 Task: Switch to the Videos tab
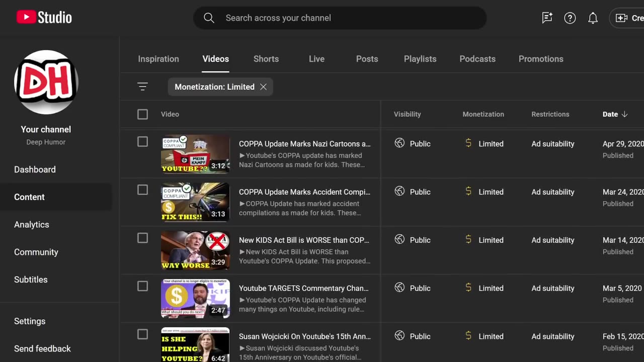tap(215, 59)
